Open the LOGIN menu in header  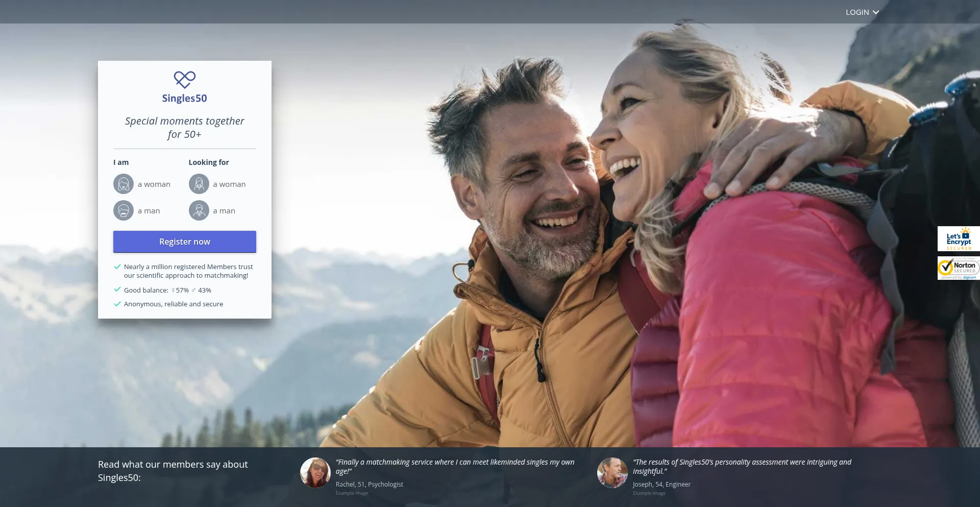(x=857, y=12)
